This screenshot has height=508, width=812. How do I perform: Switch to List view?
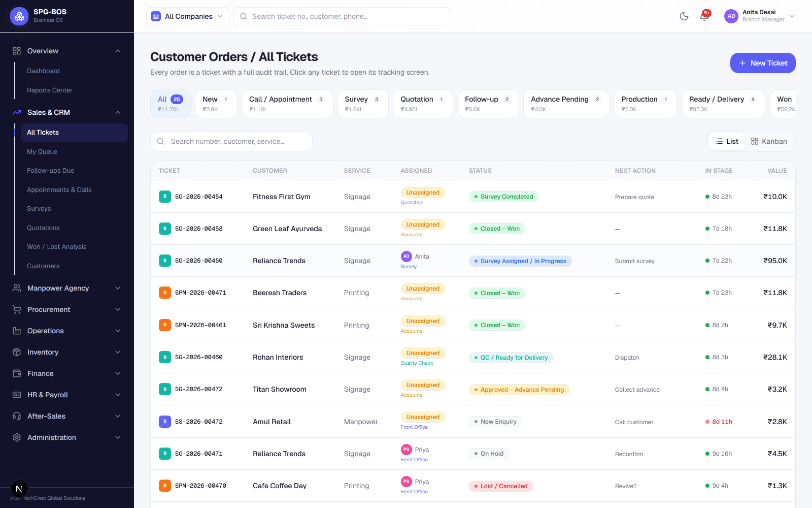[727, 141]
